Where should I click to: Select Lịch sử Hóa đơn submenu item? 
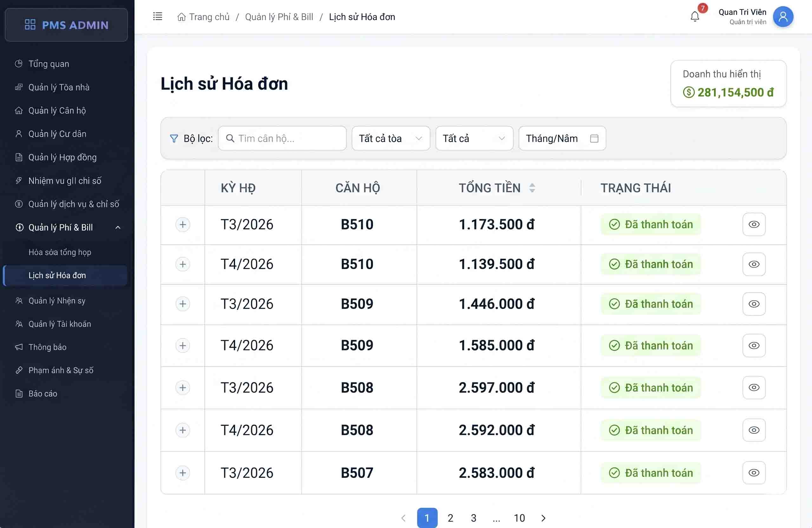(65, 275)
